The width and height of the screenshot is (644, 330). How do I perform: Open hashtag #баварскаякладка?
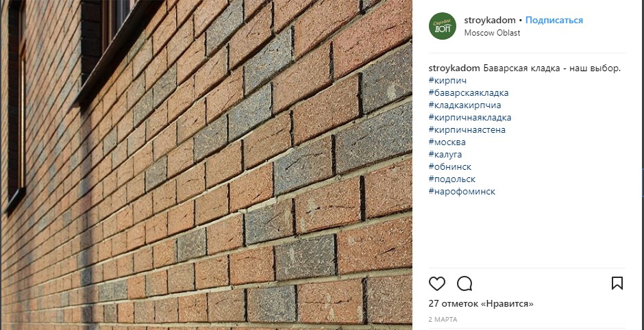tap(469, 92)
